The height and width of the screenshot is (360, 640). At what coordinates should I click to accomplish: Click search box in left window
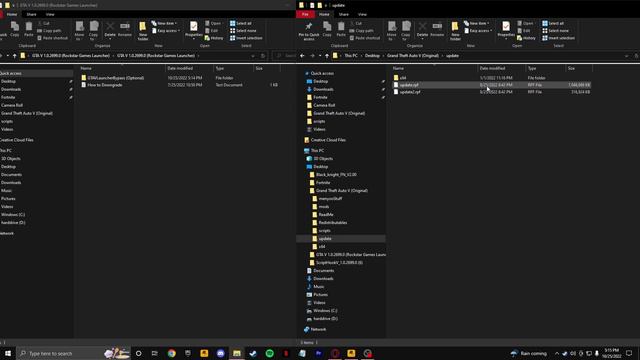click(284, 56)
